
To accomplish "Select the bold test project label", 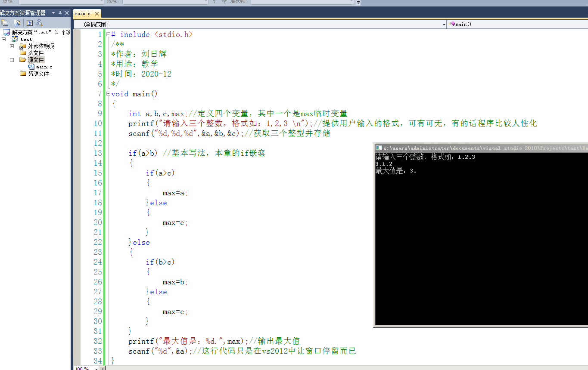I will click(x=26, y=39).
